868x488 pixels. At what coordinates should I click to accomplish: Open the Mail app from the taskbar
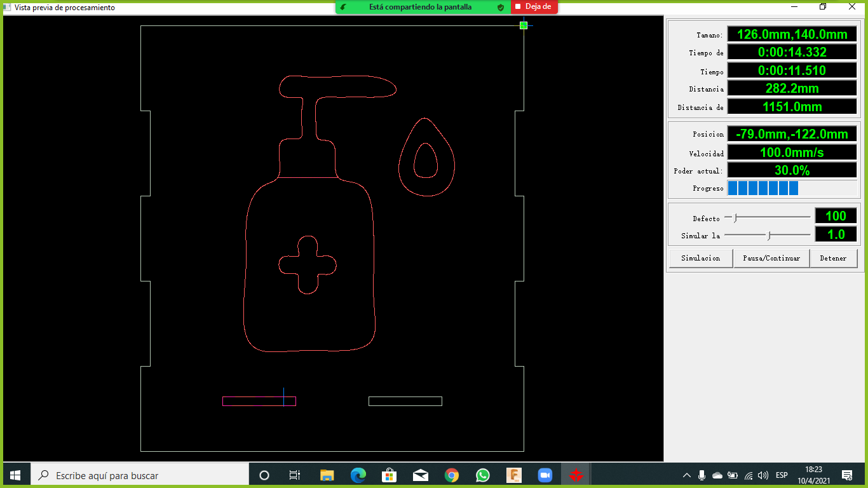(x=420, y=475)
